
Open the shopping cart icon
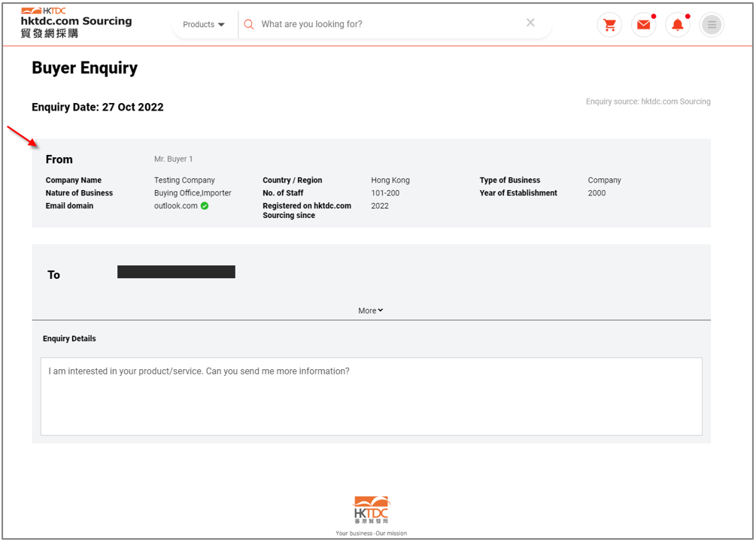click(609, 25)
